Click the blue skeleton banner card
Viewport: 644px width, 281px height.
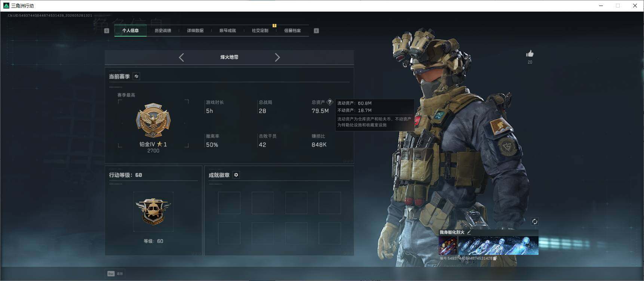click(498, 246)
